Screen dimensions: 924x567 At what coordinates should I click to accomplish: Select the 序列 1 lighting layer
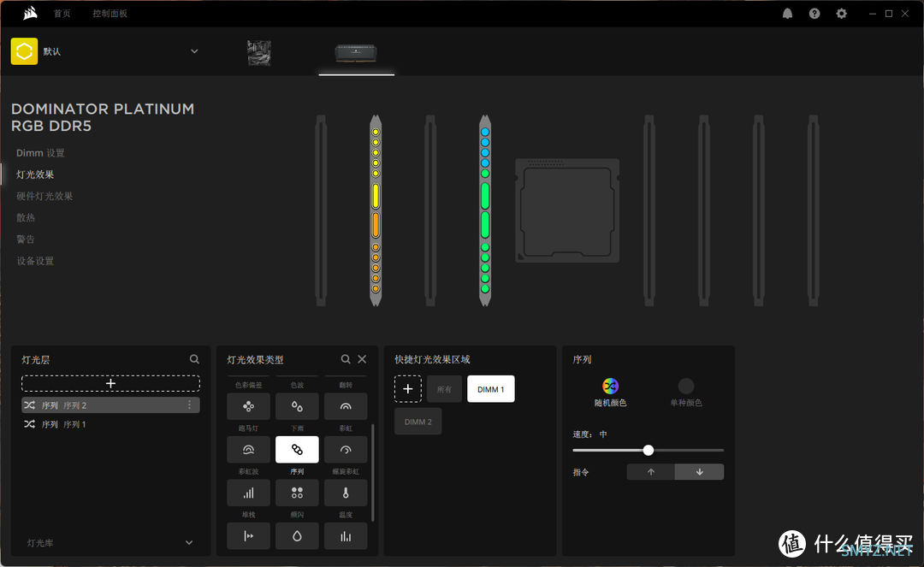point(110,424)
